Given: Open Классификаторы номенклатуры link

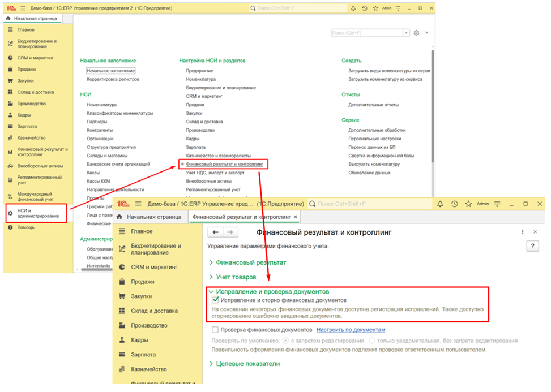Looking at the screenshot, I should pos(120,113).
